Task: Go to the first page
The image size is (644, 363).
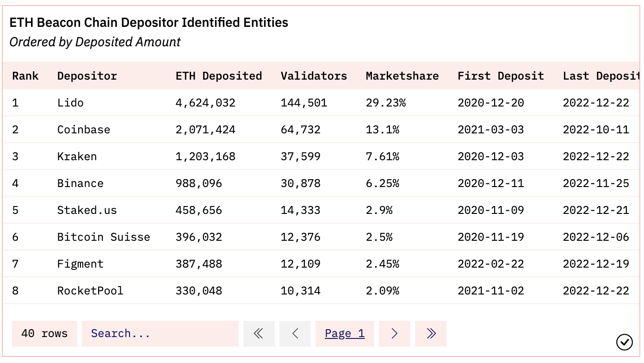Action: pos(259,333)
